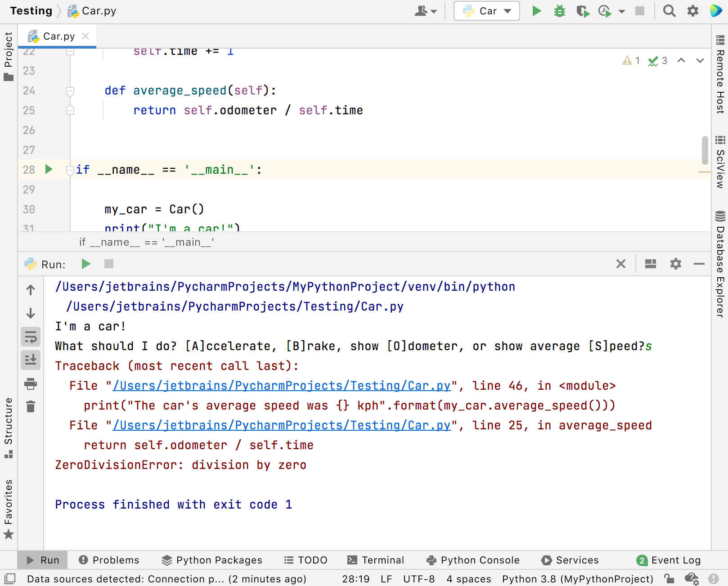This screenshot has height=586, width=728.
Task: Expand the profiler run options dropdown arrow
Action: click(x=622, y=12)
